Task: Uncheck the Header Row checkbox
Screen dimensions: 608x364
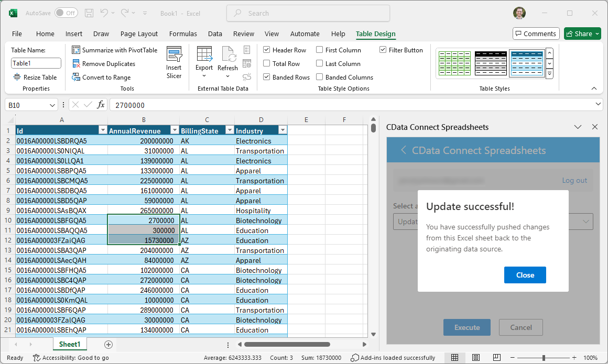Action: pos(267,50)
